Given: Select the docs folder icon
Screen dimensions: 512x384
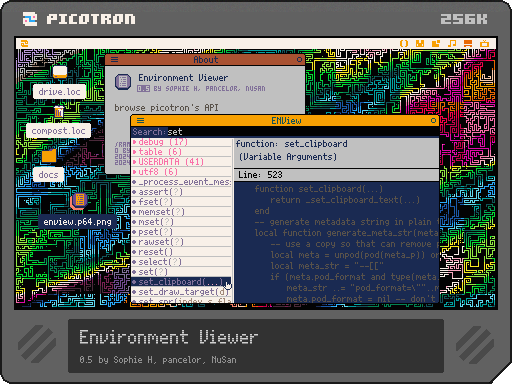Looking at the screenshot, I should point(49,156).
